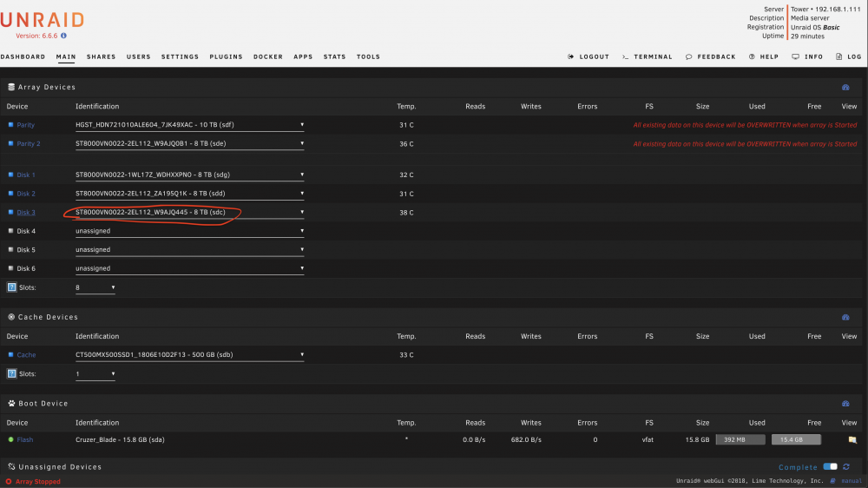Click the cache Slots help icon
This screenshot has width=868, height=488.
11,374
